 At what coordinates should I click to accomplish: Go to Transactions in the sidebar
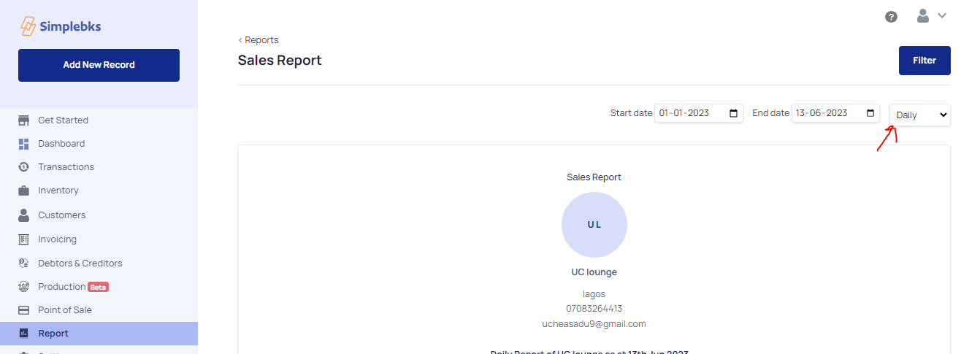pos(66,167)
